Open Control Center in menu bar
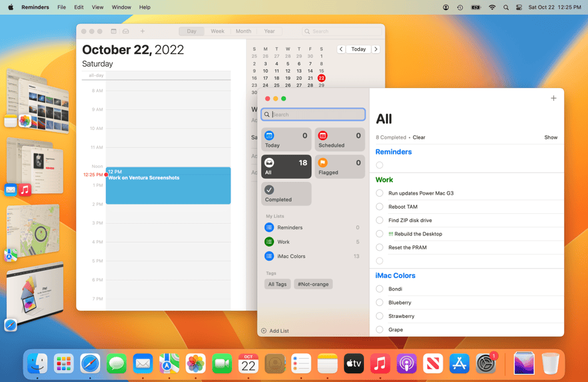588x382 pixels. click(x=519, y=7)
